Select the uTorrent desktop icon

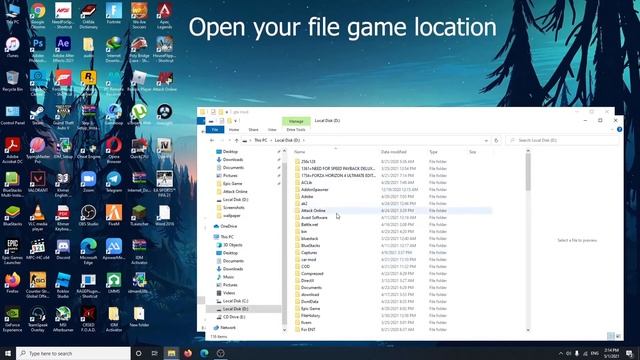click(139, 115)
